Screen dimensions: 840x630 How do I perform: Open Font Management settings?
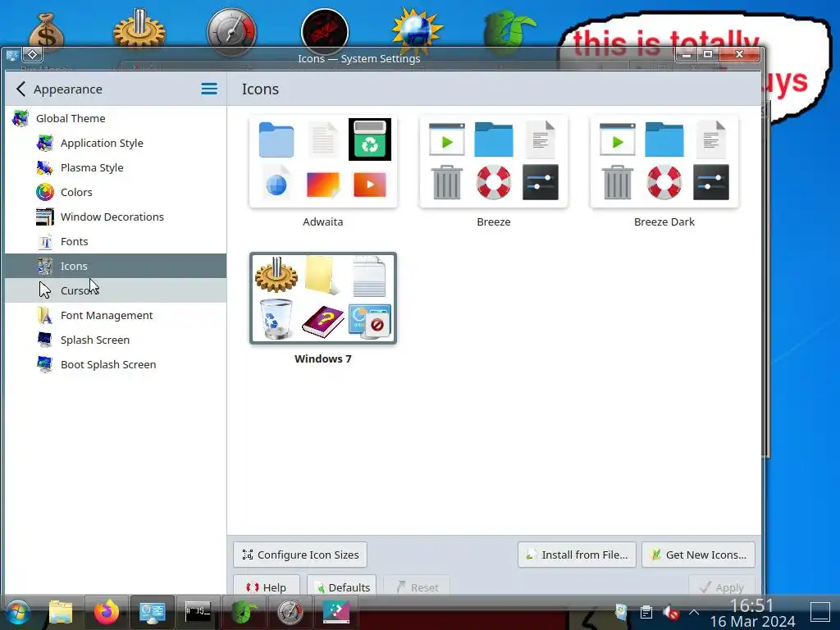tap(116, 316)
